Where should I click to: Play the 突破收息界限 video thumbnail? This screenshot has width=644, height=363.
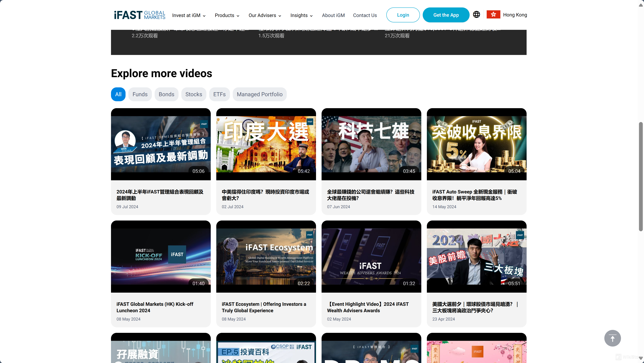477,144
